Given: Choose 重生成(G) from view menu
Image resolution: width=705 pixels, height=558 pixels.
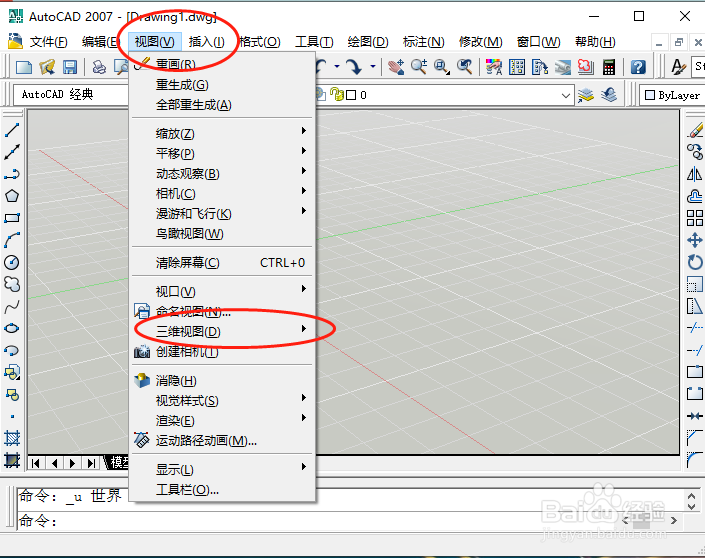Looking at the screenshot, I should [223, 85].
